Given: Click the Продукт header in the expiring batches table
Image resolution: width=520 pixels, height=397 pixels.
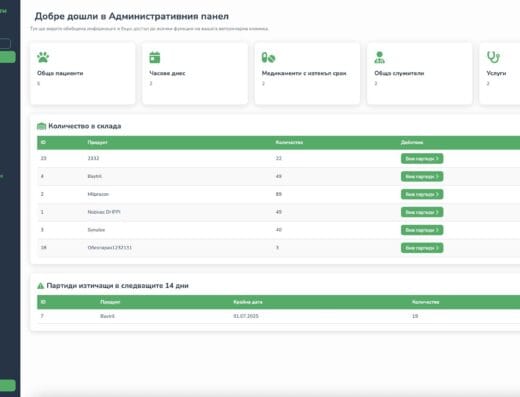Looking at the screenshot, I should [110, 302].
